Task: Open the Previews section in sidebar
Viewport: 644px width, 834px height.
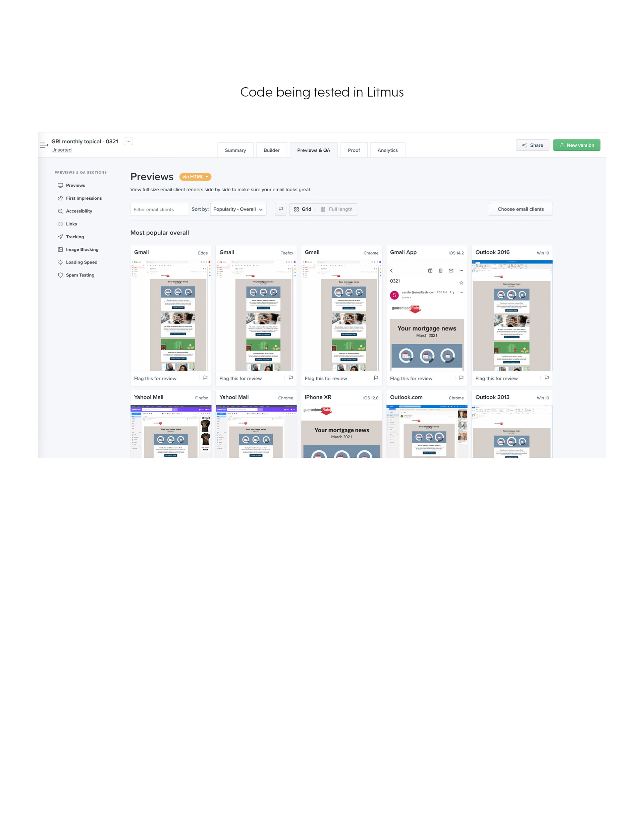Action: (x=71, y=185)
